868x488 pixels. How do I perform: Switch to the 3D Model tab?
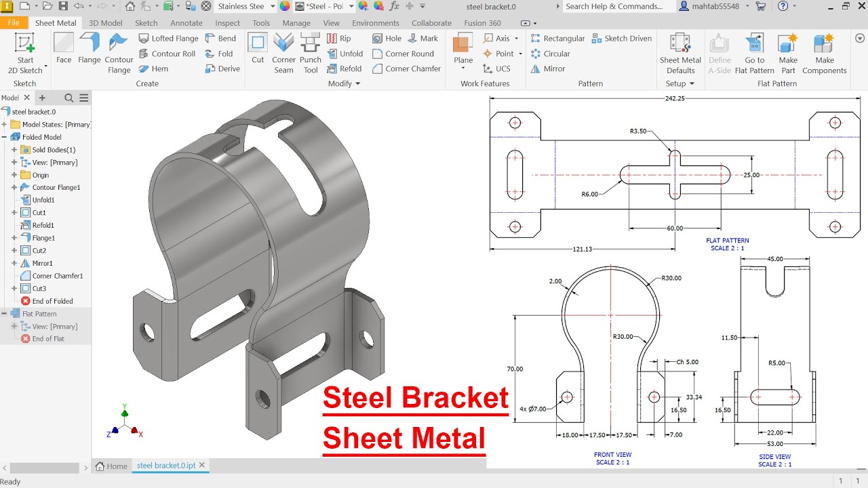coord(105,23)
